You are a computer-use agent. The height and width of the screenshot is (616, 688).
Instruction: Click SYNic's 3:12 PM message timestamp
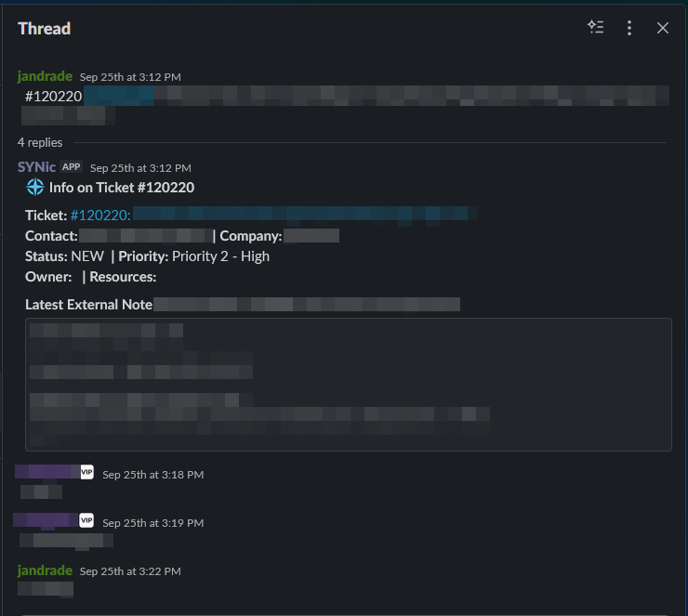point(140,168)
